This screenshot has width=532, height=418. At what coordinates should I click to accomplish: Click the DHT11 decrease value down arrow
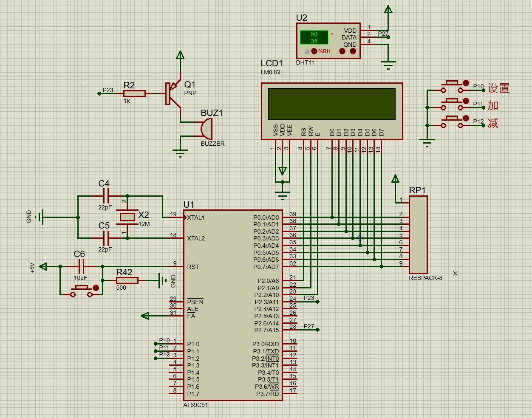[x=353, y=51]
